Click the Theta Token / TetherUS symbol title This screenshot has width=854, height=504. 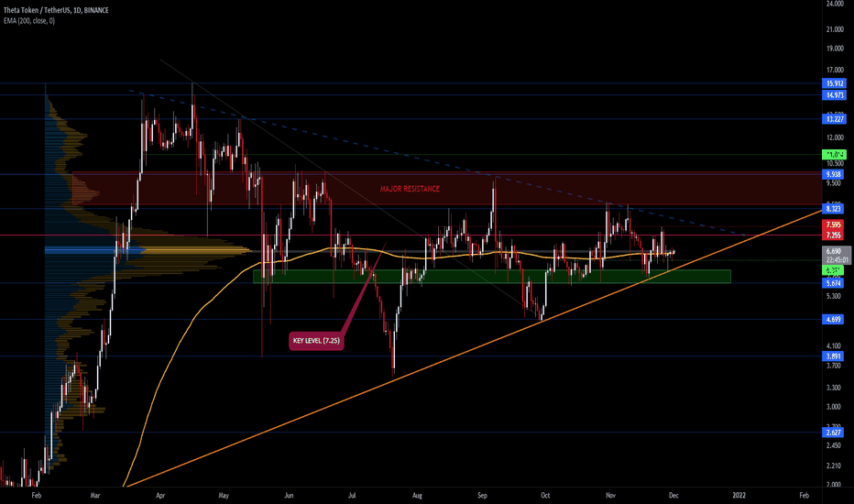click(x=56, y=10)
